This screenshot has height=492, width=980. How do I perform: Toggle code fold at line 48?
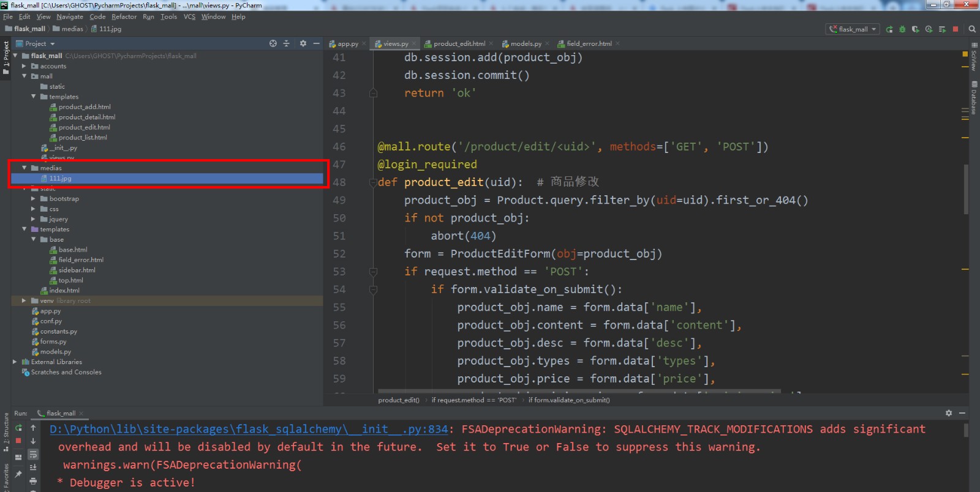(372, 182)
